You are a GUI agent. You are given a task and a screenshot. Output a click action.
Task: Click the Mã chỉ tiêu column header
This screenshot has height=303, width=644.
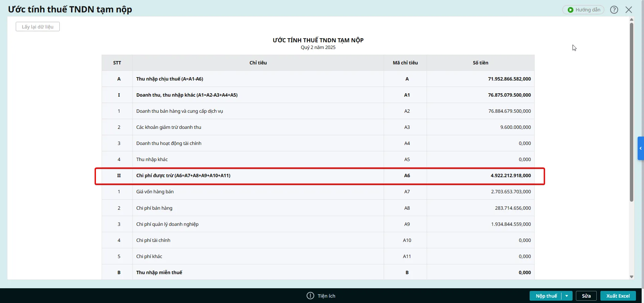405,63
